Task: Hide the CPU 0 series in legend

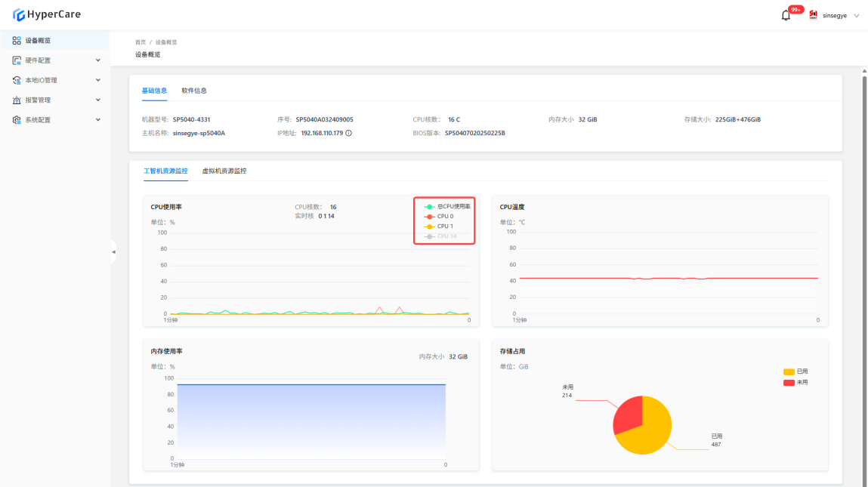Action: tap(440, 217)
